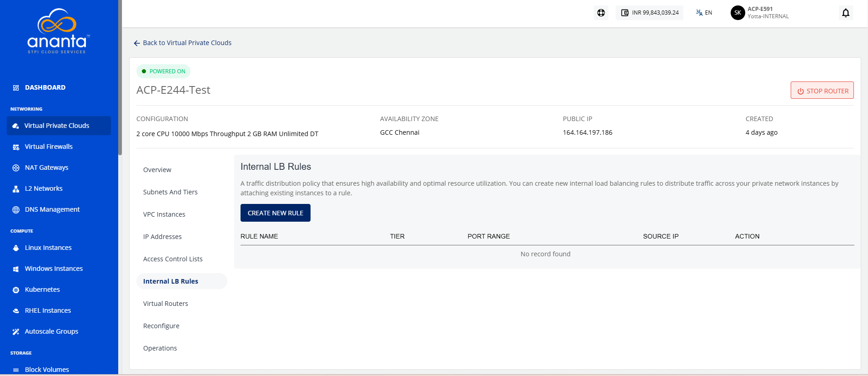
Task: Select the Access Control Lists tab
Action: tap(173, 259)
